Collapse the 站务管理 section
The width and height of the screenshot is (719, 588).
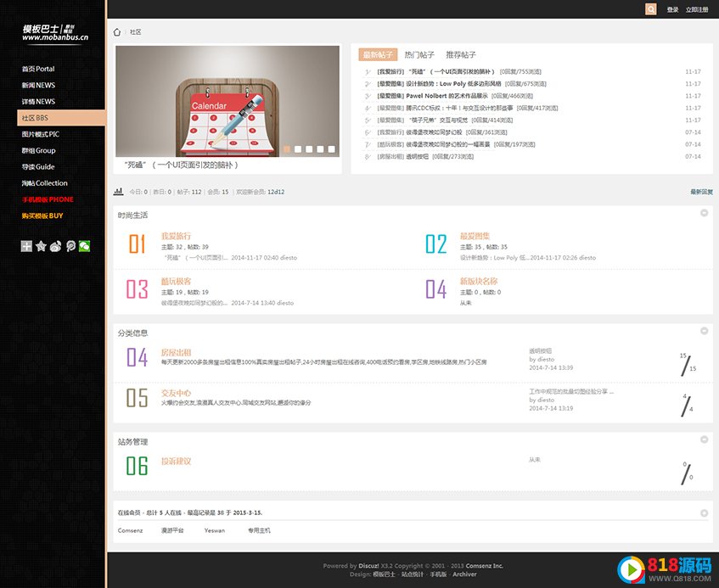click(x=705, y=440)
